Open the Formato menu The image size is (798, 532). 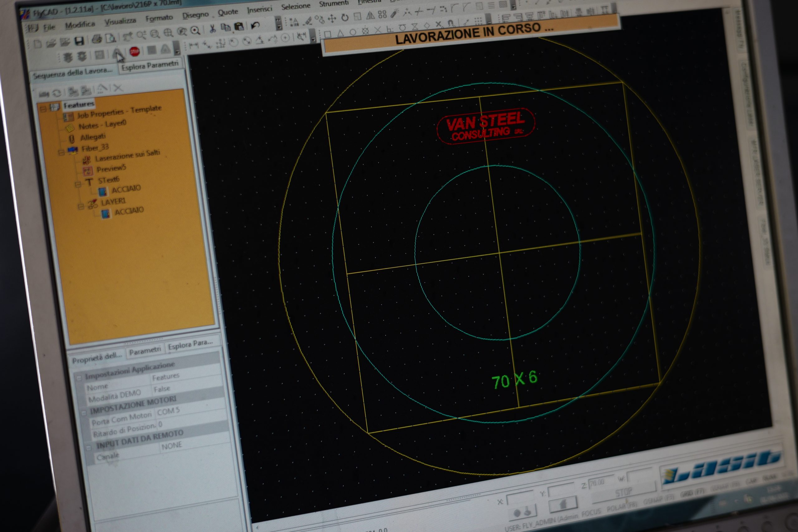tap(159, 18)
